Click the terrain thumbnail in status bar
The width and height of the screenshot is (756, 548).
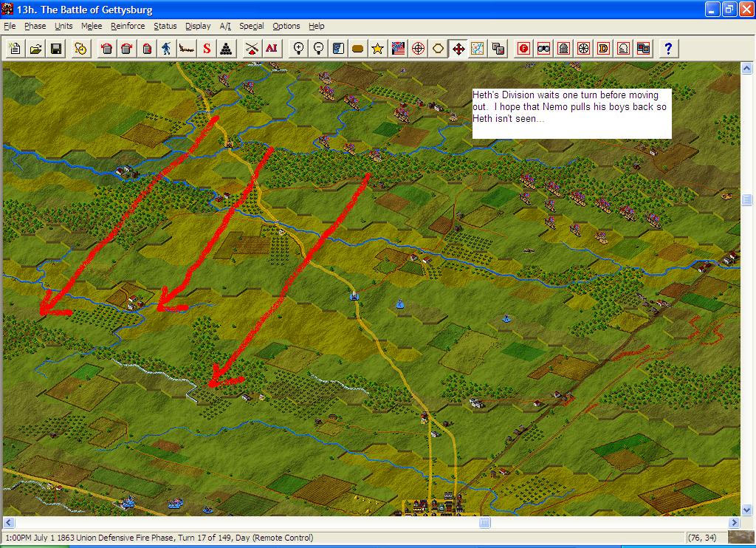740,538
